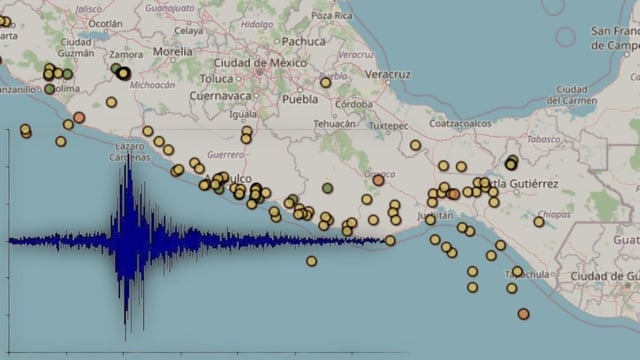Select the Morelia city label
Image resolution: width=640 pixels, height=360 pixels.
[172, 51]
